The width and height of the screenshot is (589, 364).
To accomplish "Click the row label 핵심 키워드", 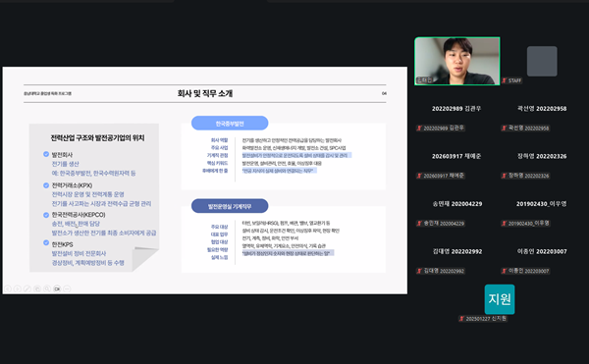I will point(218,163).
